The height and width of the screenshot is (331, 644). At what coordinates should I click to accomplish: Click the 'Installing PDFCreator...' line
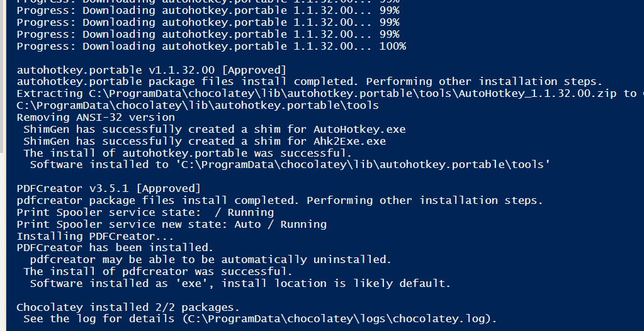point(95,236)
